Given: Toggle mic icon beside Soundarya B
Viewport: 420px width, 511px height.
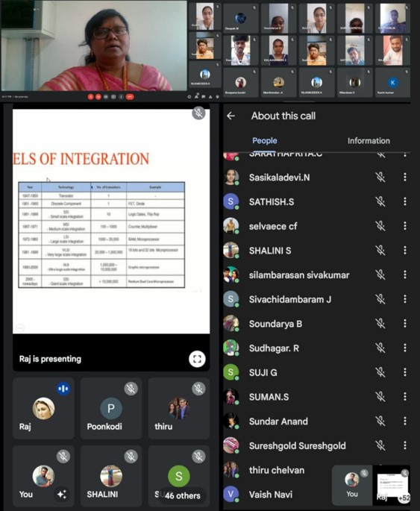Looking at the screenshot, I should coord(380,324).
